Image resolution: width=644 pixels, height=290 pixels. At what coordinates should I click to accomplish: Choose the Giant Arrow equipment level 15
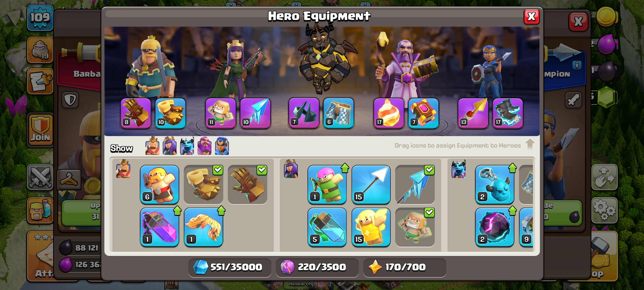371,184
